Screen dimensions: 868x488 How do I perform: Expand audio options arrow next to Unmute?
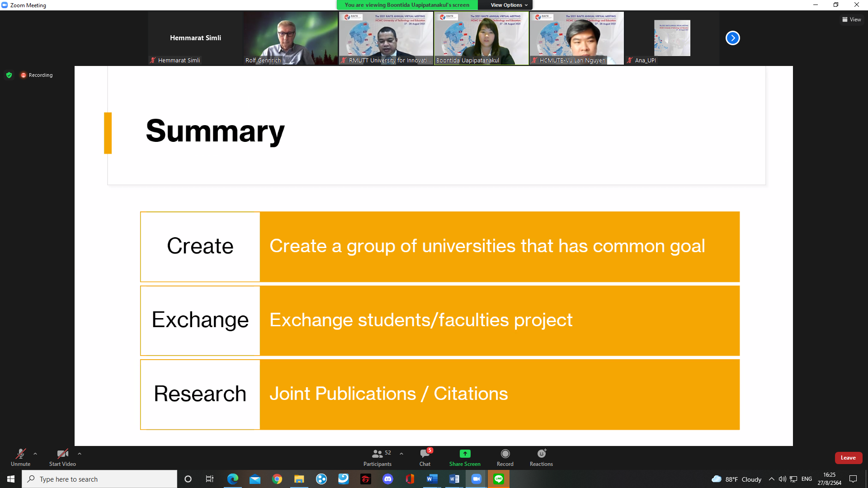coord(35,454)
